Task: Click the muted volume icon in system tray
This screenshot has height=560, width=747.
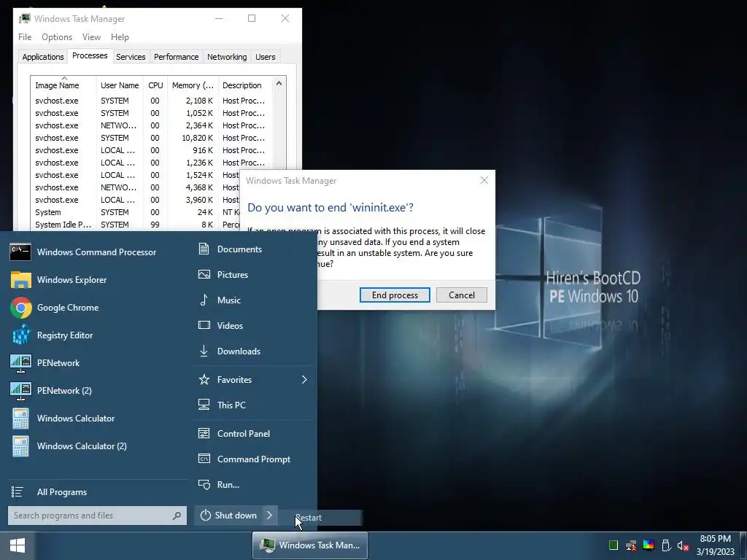Action: 683,545
